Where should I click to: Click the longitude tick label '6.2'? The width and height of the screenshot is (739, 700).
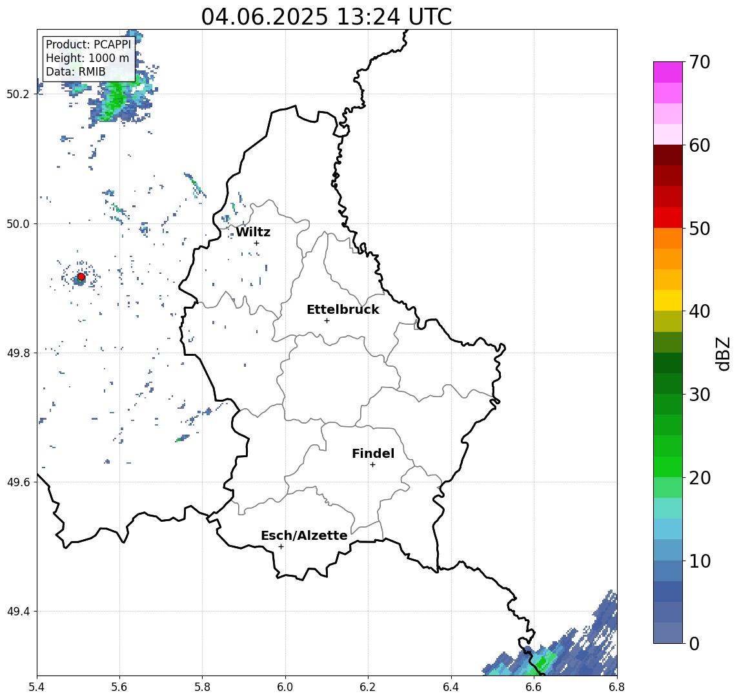click(x=368, y=687)
